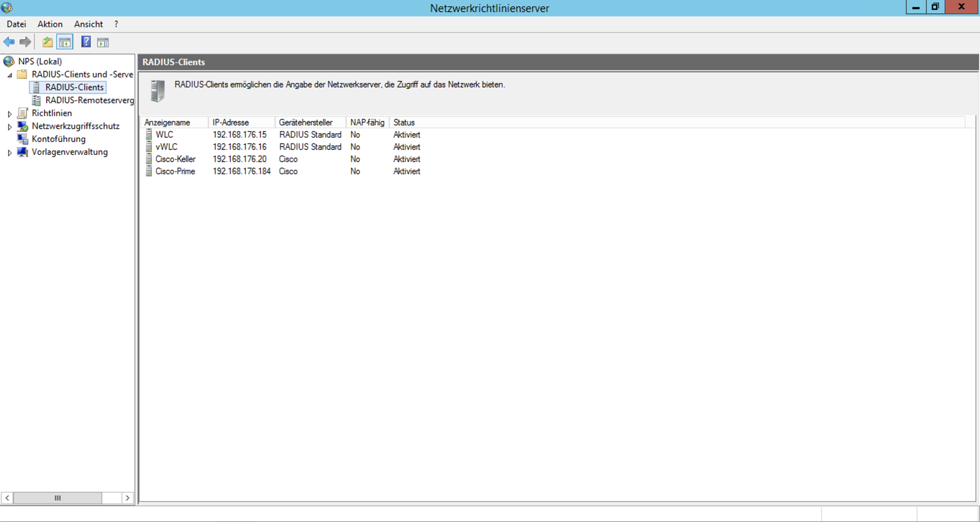
Task: Click the vWLC client server icon
Action: tap(149, 147)
